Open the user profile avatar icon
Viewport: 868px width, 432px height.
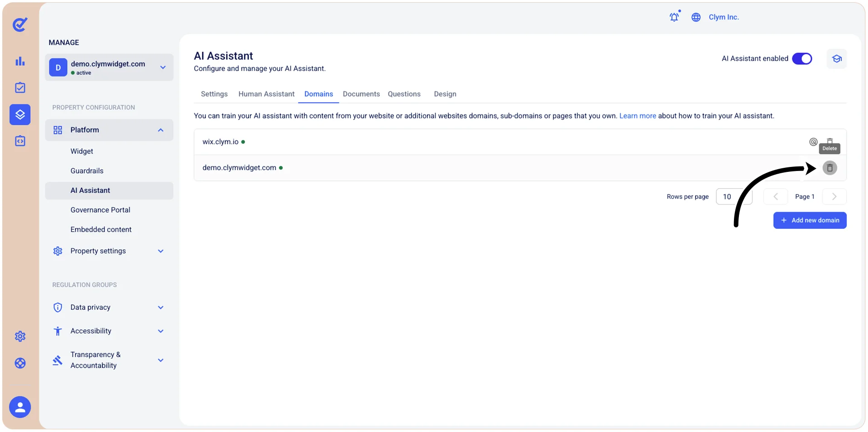[x=20, y=407]
